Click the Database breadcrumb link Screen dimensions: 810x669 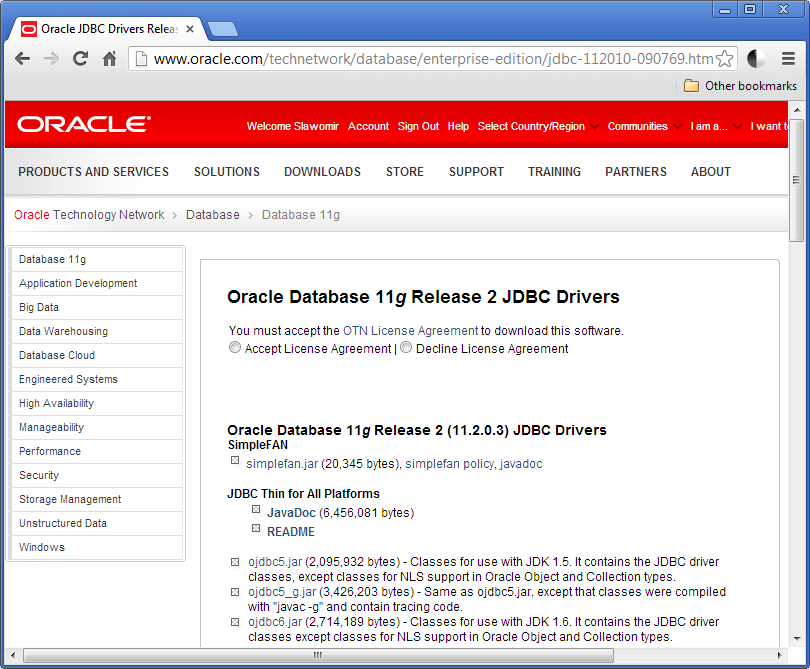(x=213, y=214)
